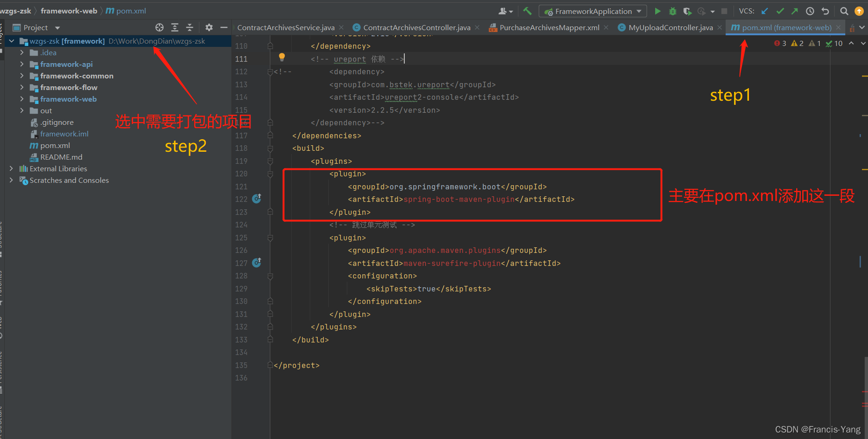Go to next highlighted error arrow
868x439 pixels.
click(x=863, y=43)
